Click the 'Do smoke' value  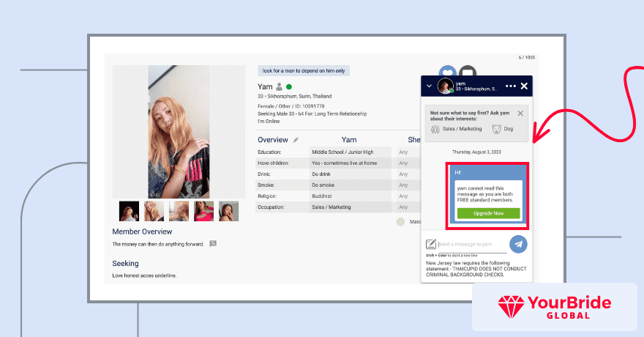[323, 185]
